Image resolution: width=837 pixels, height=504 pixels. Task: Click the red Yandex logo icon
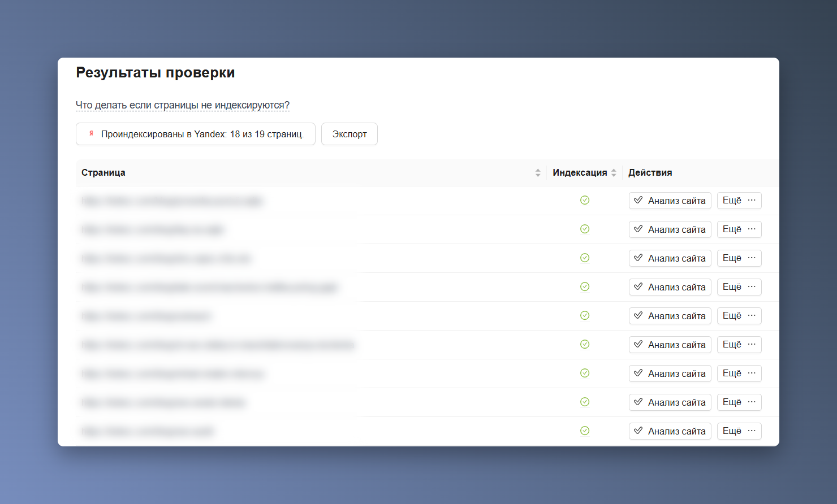[91, 133]
